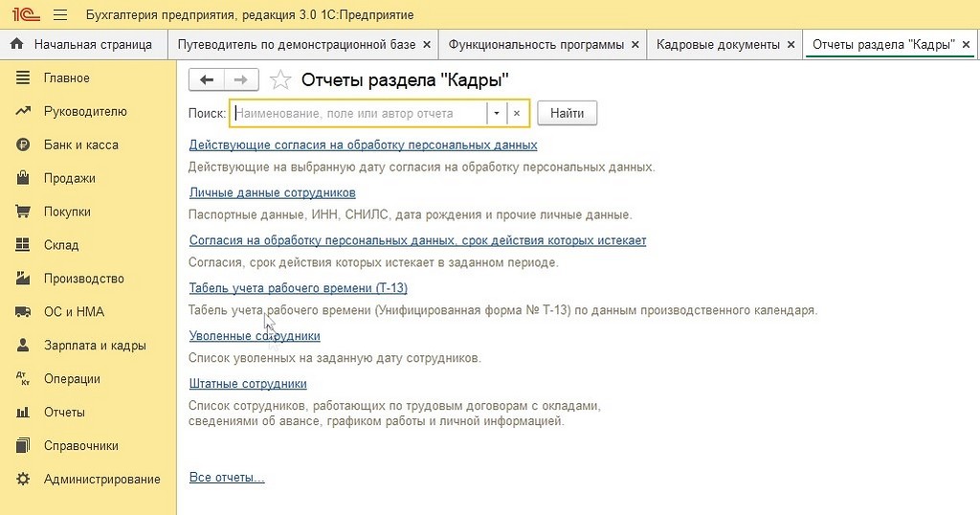
Task: Click the Все отчеты... link
Action: coord(227,478)
